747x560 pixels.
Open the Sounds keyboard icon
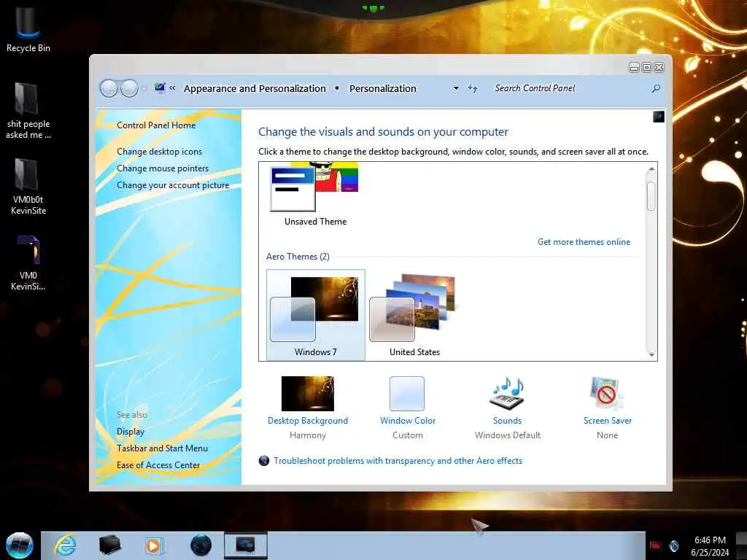507,393
